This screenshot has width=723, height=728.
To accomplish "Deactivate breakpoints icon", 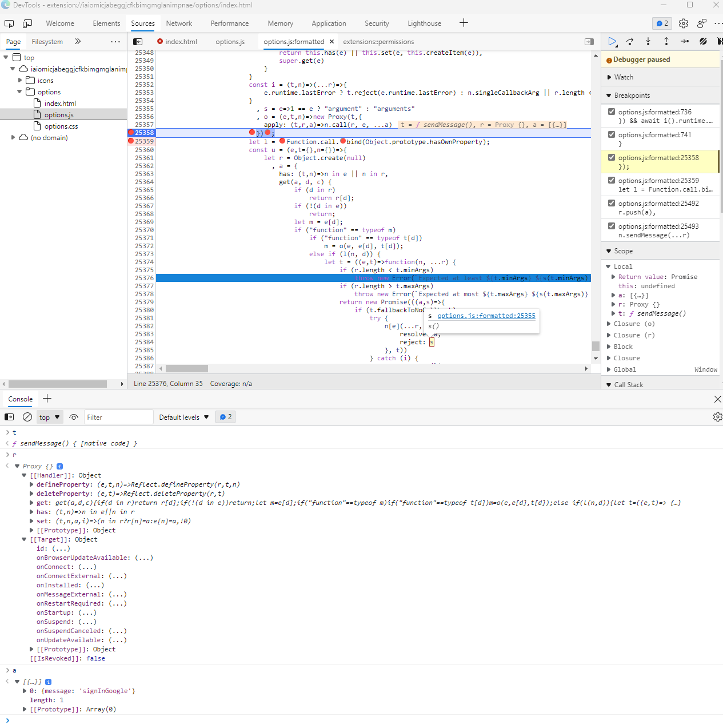I will [703, 41].
